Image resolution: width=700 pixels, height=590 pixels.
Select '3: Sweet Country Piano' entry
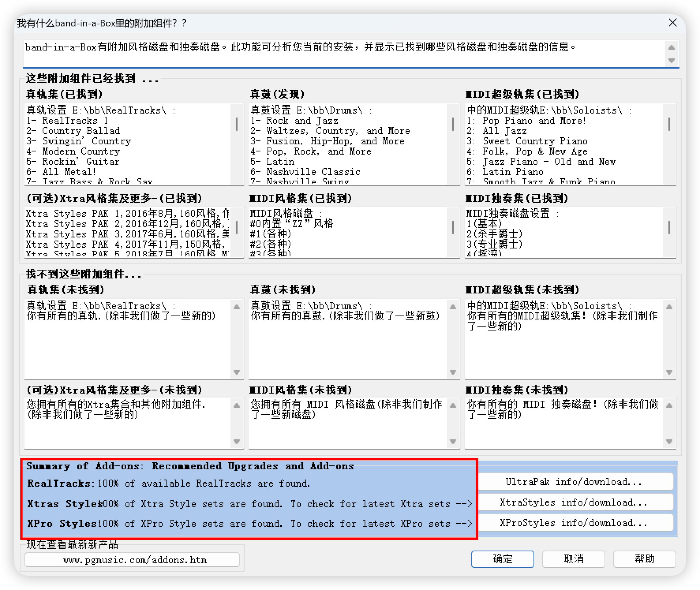pos(527,141)
